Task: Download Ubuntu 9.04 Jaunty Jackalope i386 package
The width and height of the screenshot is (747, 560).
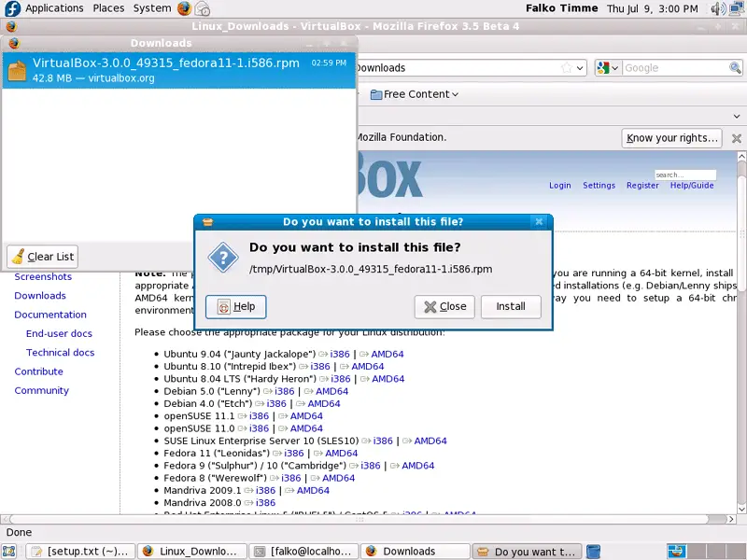Action: point(340,355)
